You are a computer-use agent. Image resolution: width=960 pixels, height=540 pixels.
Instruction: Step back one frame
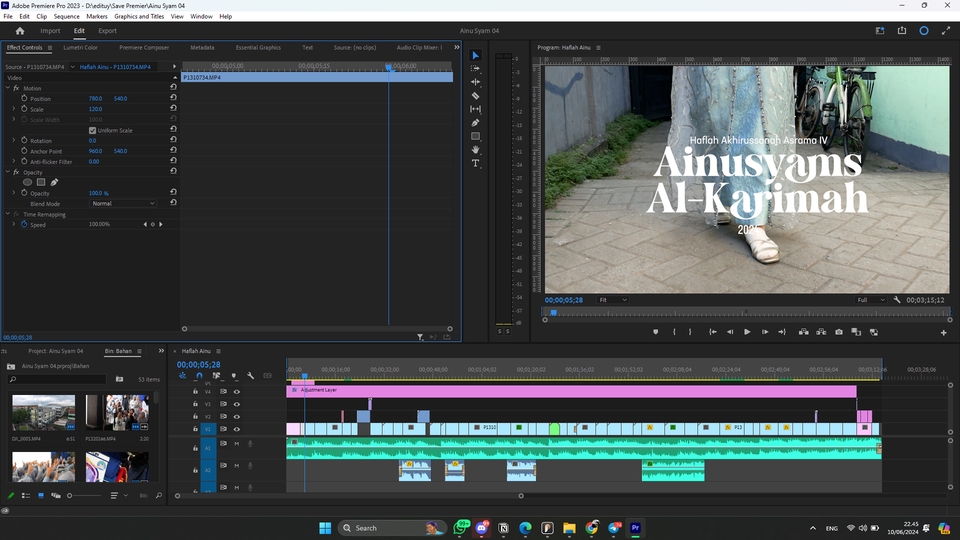pos(730,332)
